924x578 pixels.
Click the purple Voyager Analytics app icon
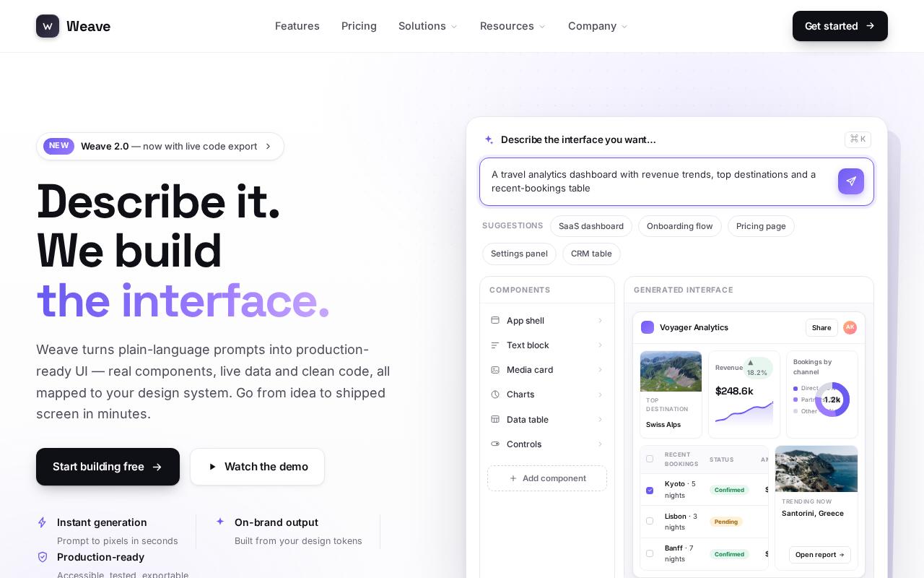(648, 327)
